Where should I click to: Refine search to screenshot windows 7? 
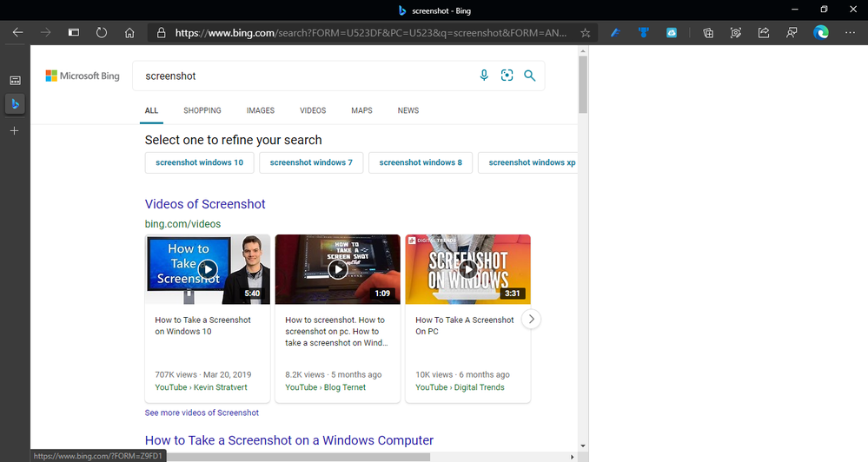coord(311,162)
